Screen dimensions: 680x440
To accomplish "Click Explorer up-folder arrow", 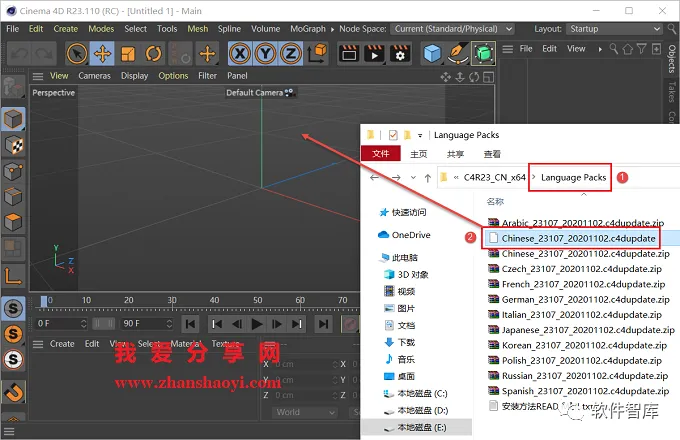I will tap(428, 178).
